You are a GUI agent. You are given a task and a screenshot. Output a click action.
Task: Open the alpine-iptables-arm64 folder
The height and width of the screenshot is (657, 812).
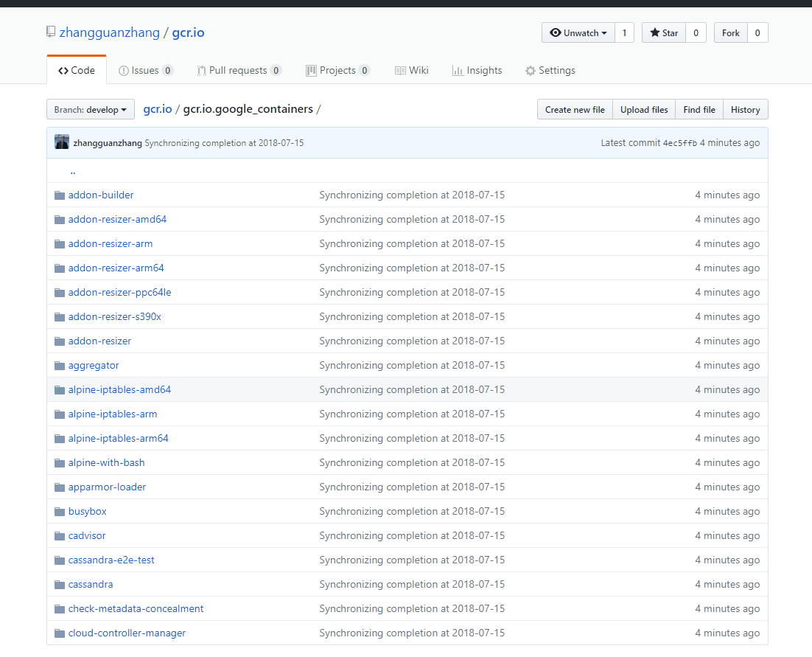tap(118, 438)
